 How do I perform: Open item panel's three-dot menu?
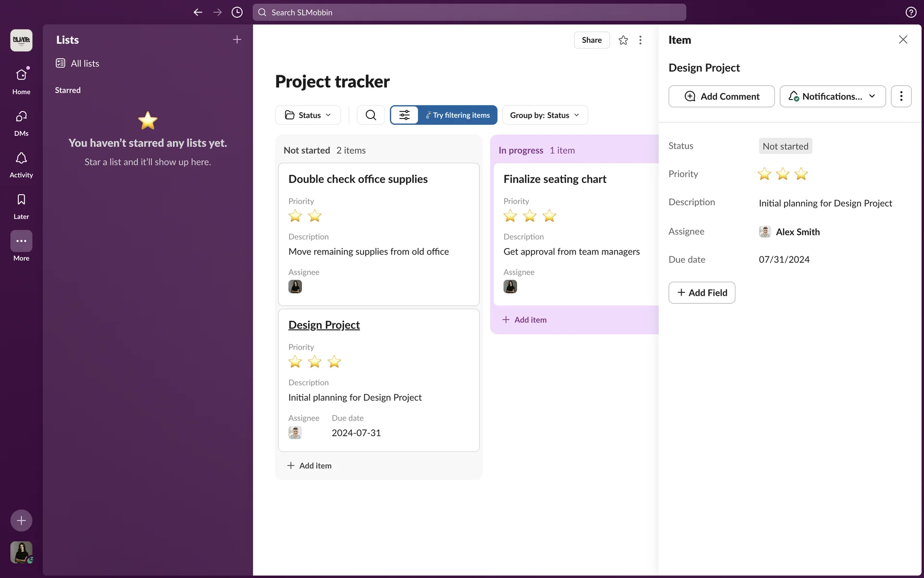point(901,96)
